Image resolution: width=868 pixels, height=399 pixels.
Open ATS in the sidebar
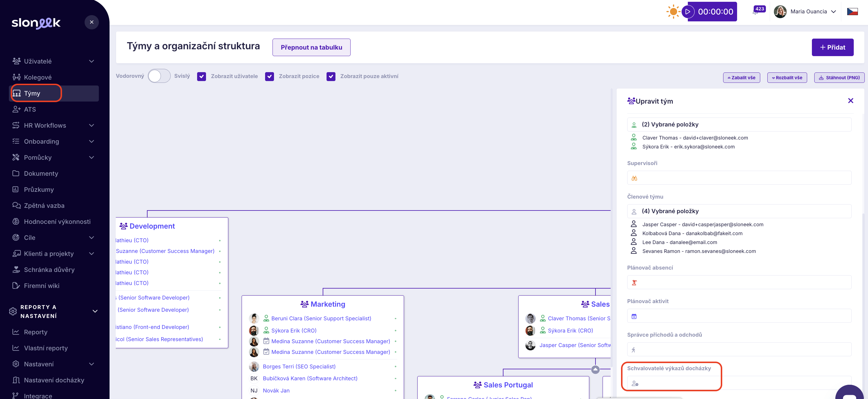[30, 110]
